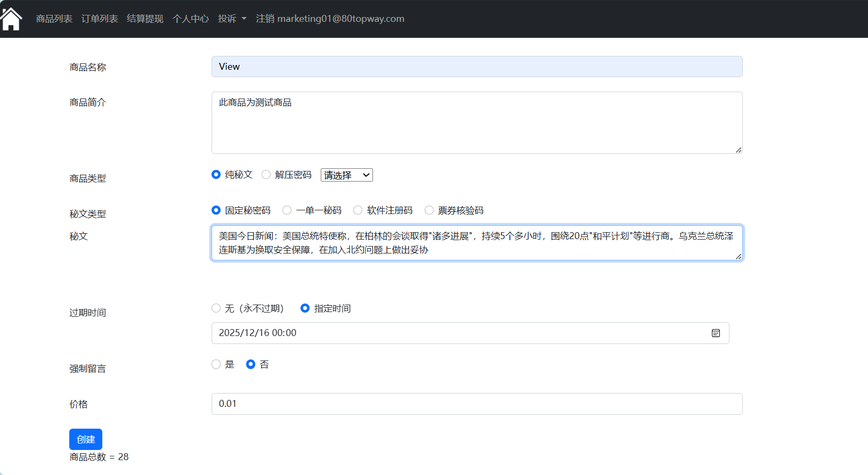The width and height of the screenshot is (868, 475).
Task: Open 商品列表 in the navbar
Action: tap(54, 19)
